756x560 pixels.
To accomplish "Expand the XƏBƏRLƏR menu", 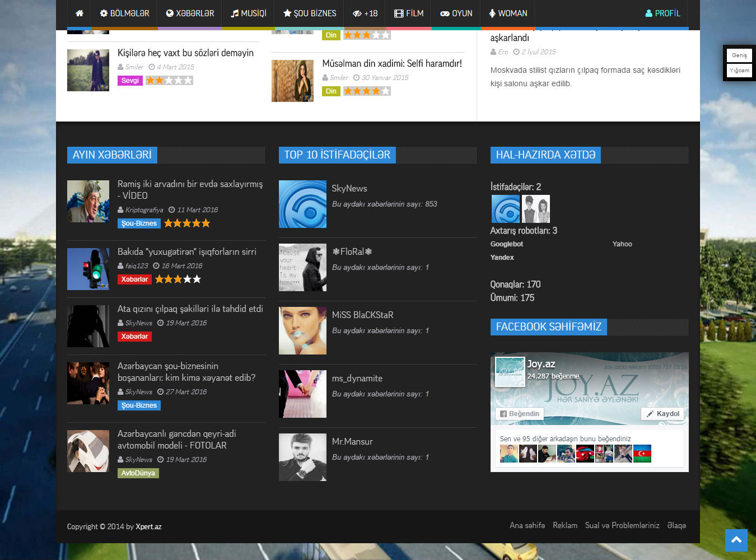I will (190, 13).
